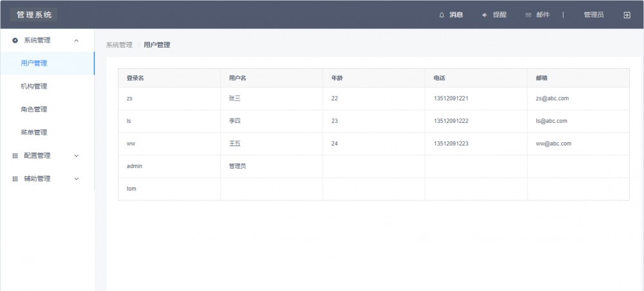Open 提醒 in the top bar

(500, 15)
